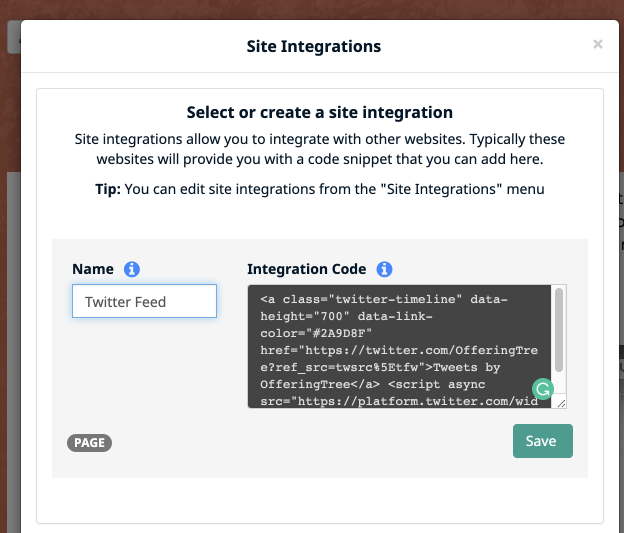Click the code line 'color="#2A9D8F"'
The width and height of the screenshot is (624, 533).
point(316,333)
